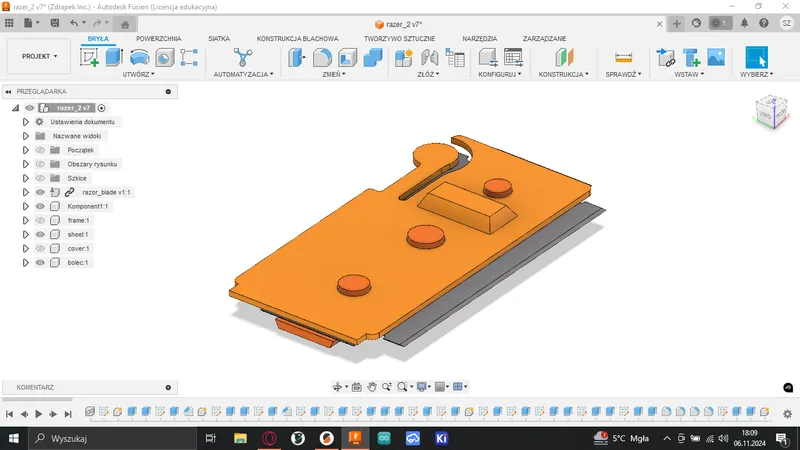Click the Create Sketch tool icon
Image resolution: width=800 pixels, height=450 pixels.
89,58
